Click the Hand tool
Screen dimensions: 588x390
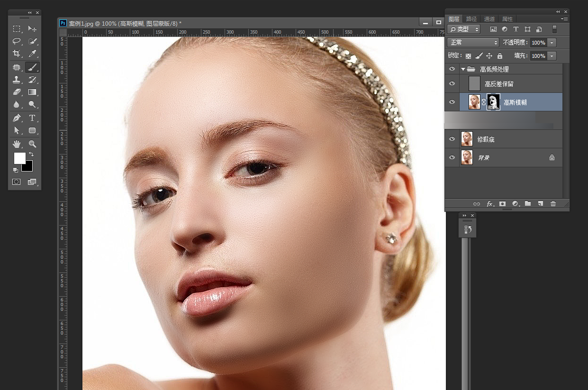point(17,144)
